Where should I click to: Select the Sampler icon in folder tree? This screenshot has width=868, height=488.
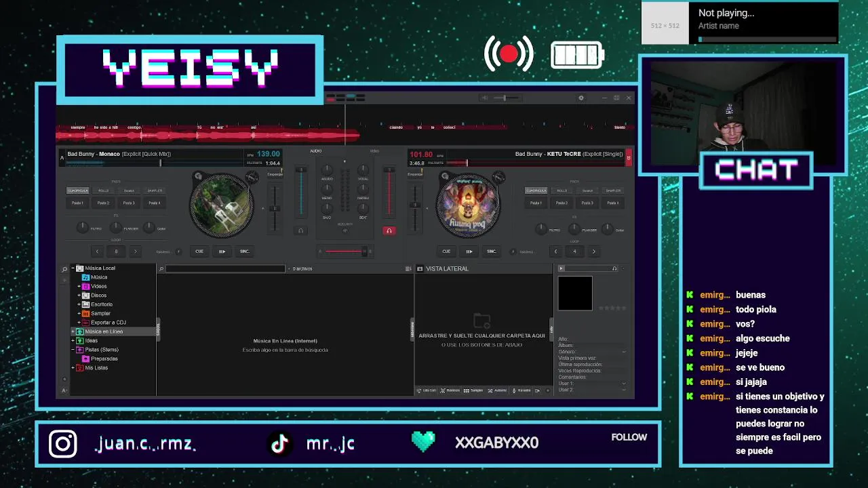pyautogui.click(x=85, y=313)
